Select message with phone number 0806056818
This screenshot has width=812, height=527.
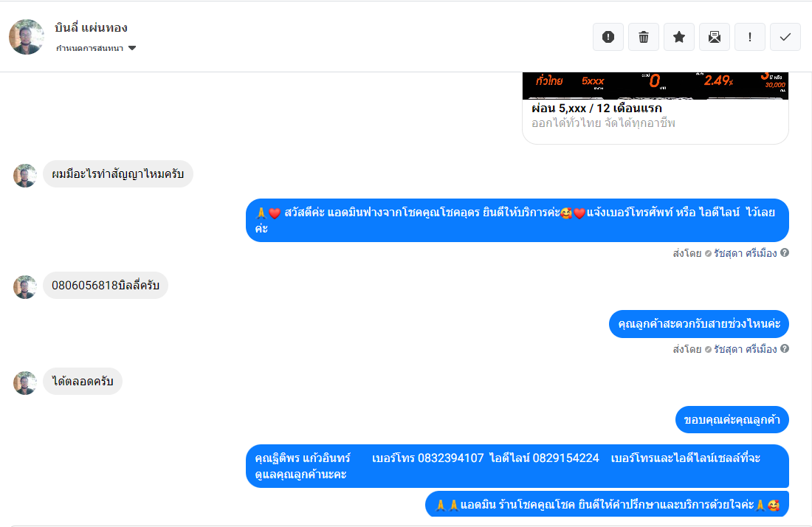(x=105, y=285)
